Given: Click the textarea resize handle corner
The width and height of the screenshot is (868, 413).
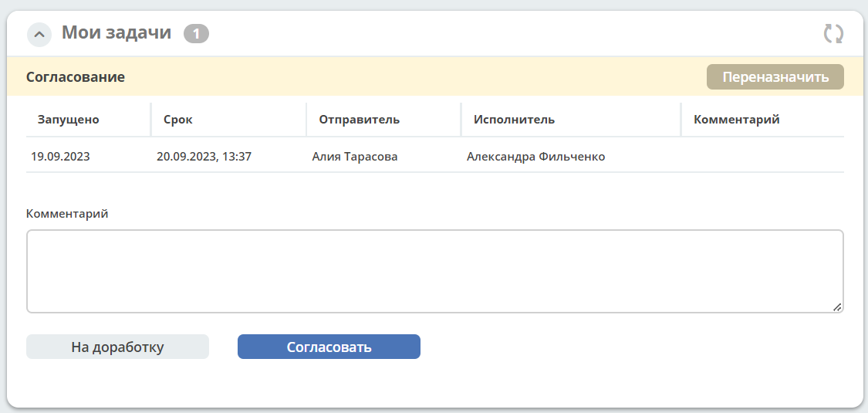Looking at the screenshot, I should point(837,307).
